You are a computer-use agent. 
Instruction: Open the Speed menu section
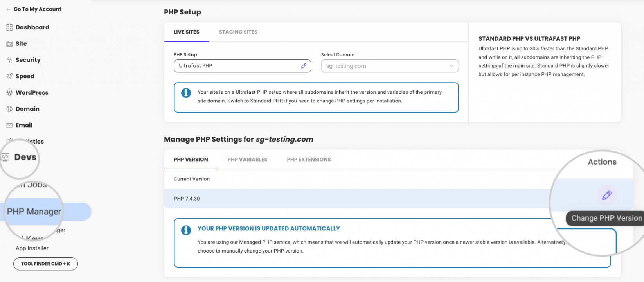(x=25, y=76)
